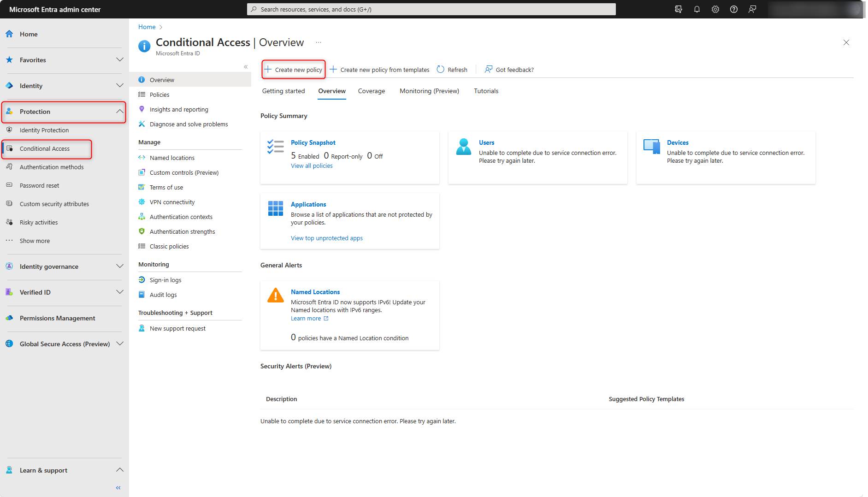
Task: Select Terms of use under Manage
Action: [166, 187]
